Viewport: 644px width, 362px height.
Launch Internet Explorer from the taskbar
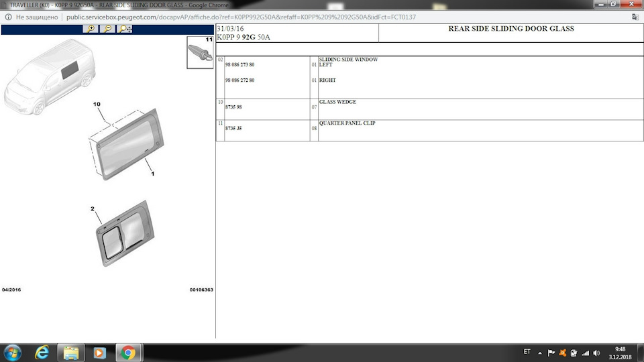click(42, 353)
